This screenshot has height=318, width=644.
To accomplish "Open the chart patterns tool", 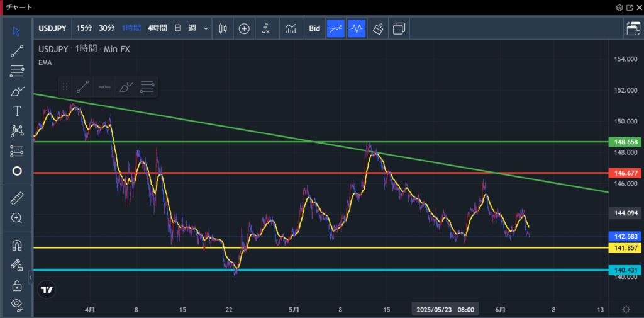I will point(17,131).
